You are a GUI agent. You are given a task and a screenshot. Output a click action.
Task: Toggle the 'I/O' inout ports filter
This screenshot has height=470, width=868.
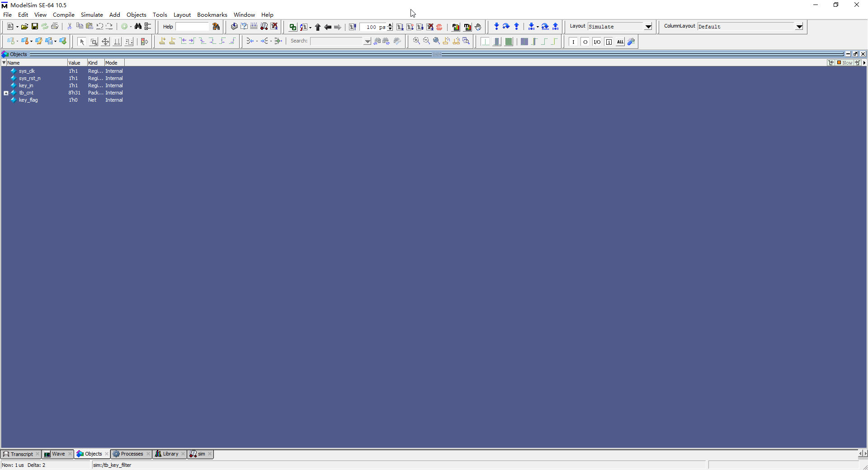point(597,42)
